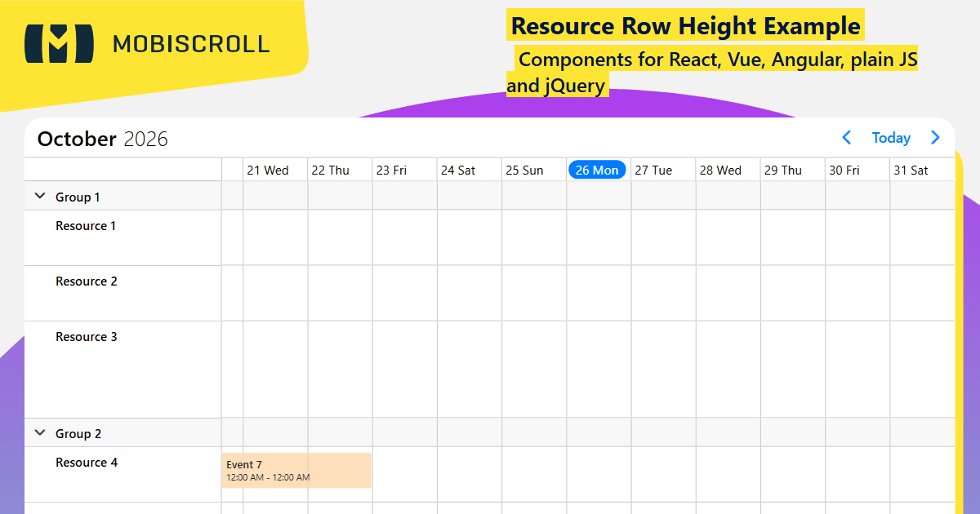980x514 pixels.
Task: Collapse Group 1 chevron
Action: point(40,197)
